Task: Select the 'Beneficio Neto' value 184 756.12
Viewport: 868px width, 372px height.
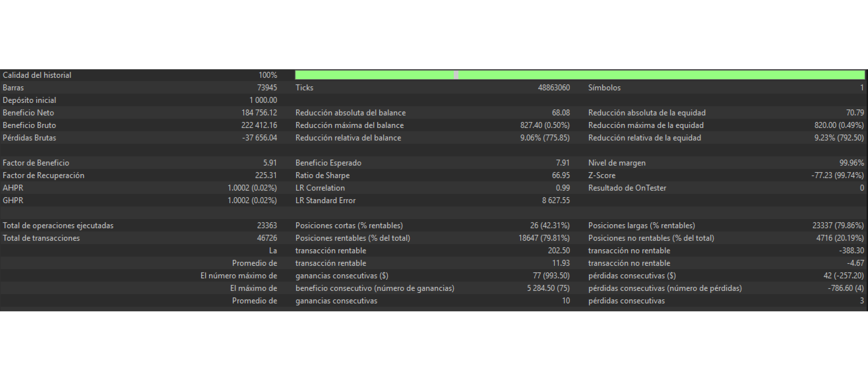Action: pos(259,113)
